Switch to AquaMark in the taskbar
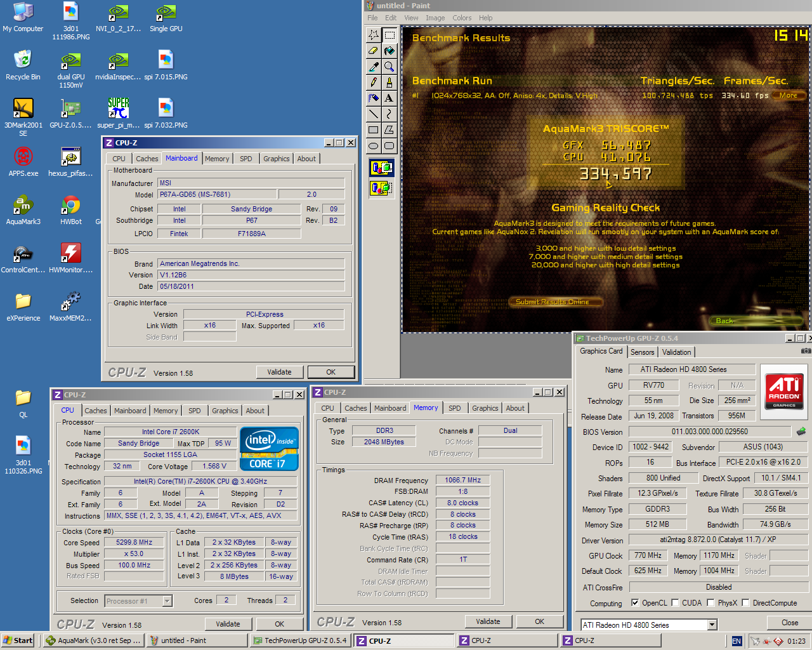The width and height of the screenshot is (812, 650). coord(94,640)
